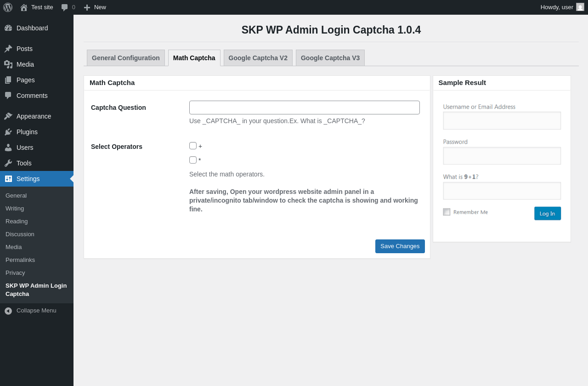
Task: Click the Math Captcha panel heading
Action: (112, 83)
